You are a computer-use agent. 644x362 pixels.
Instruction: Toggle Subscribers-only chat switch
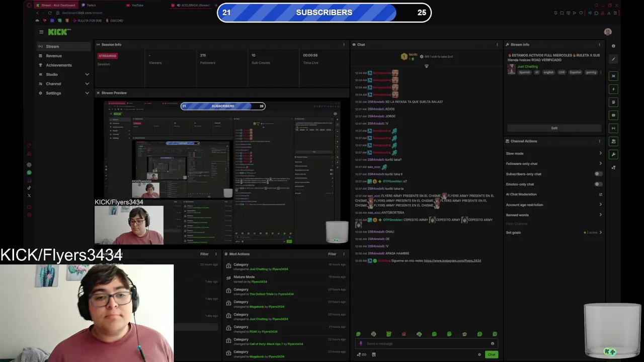(x=598, y=174)
